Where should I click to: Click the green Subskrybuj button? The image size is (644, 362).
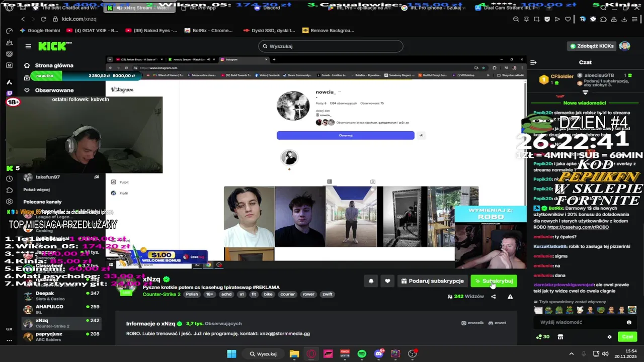pyautogui.click(x=494, y=281)
